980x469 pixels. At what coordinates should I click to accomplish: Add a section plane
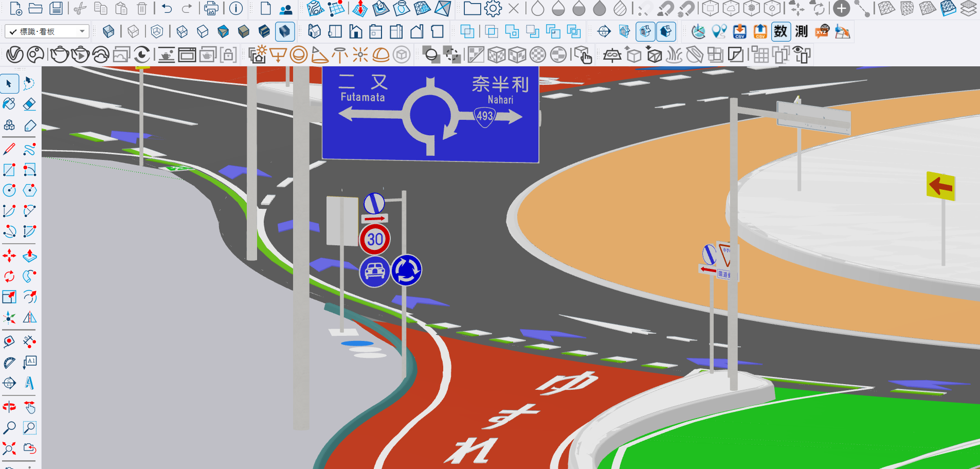604,31
